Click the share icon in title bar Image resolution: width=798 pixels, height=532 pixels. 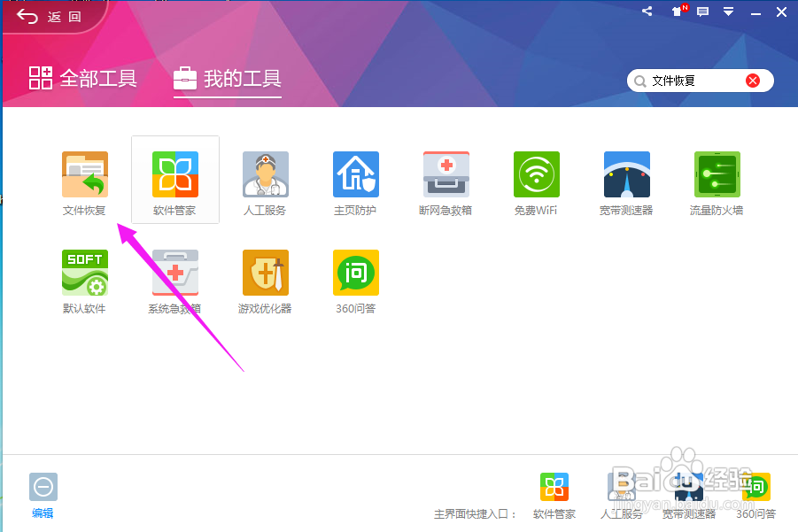pos(647,12)
